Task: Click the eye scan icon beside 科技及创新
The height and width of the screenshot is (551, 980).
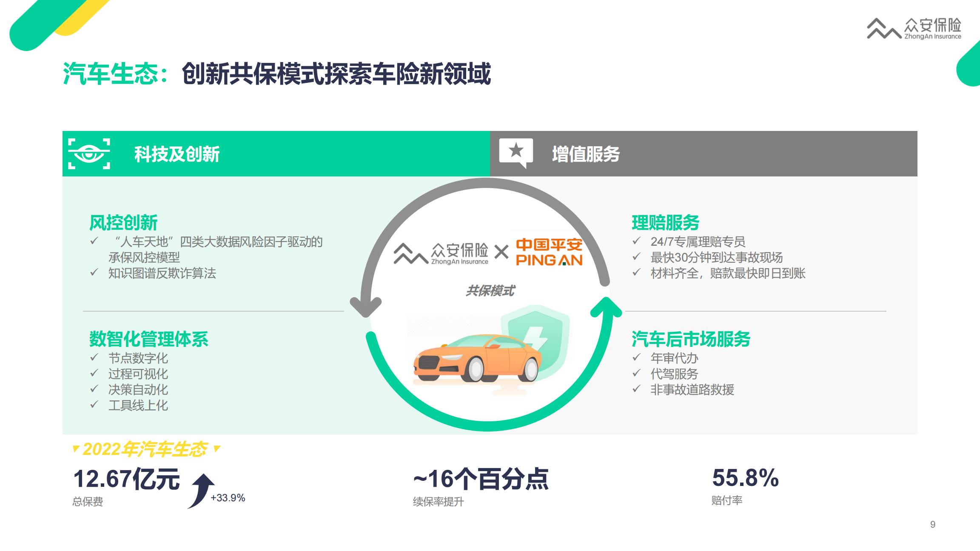Action: point(89,153)
